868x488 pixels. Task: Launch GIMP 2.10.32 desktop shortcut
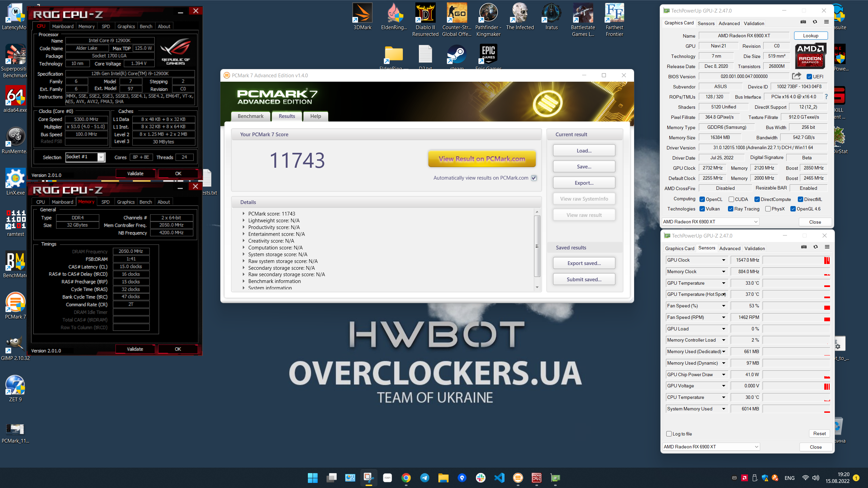click(15, 347)
